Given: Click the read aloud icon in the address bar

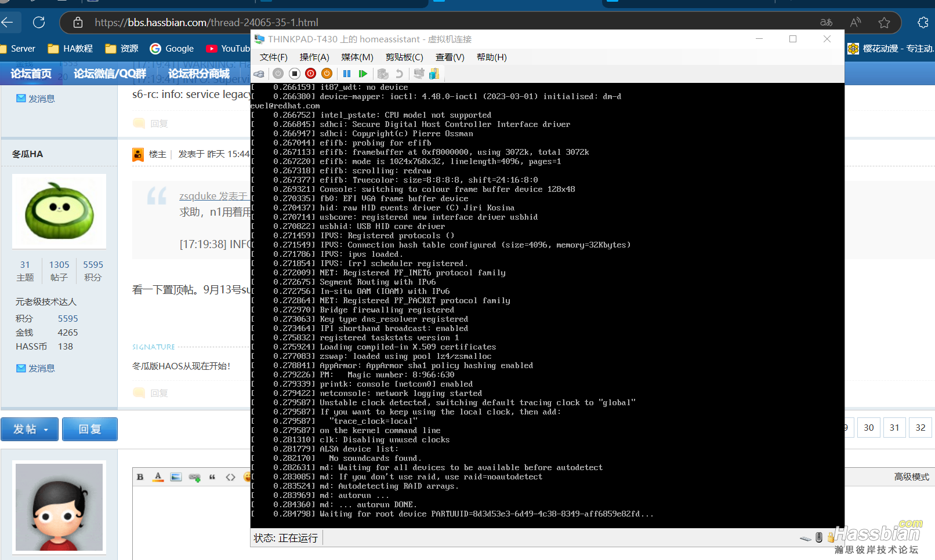Looking at the screenshot, I should click(856, 23).
